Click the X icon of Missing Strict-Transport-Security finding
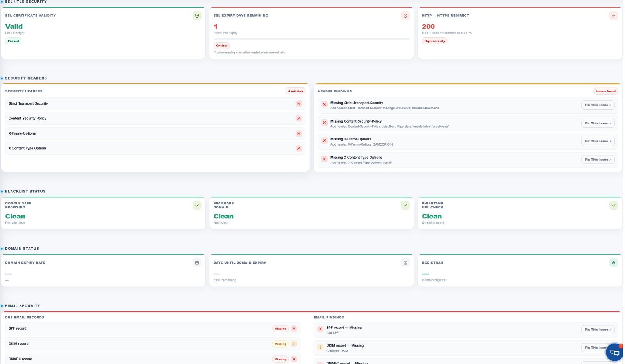The image size is (625, 364). [x=324, y=105]
